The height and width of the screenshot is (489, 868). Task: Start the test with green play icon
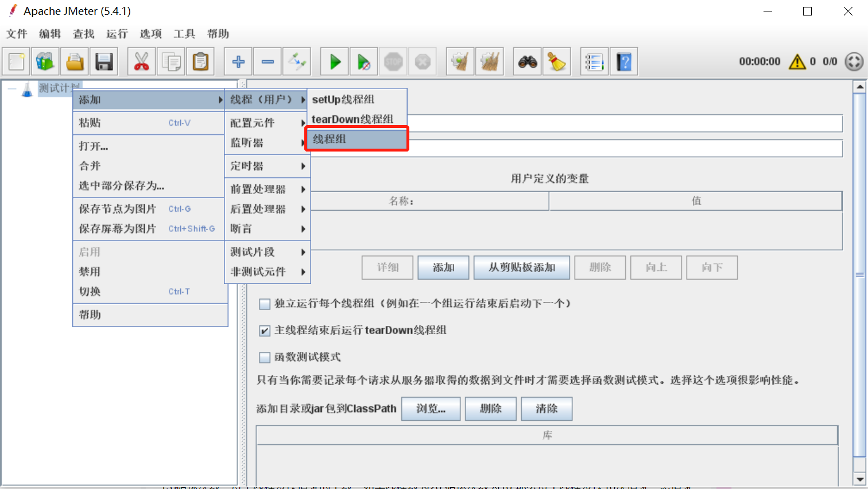point(335,61)
